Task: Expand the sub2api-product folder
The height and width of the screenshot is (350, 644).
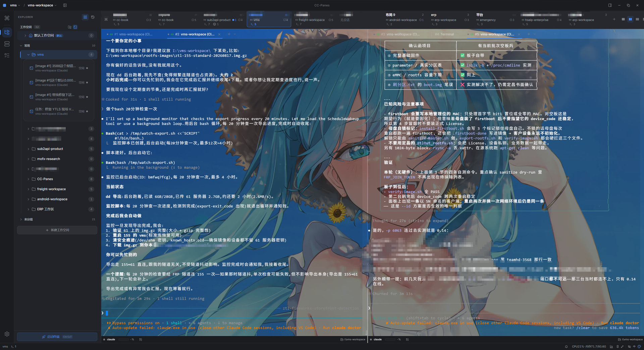Action: 29,149
